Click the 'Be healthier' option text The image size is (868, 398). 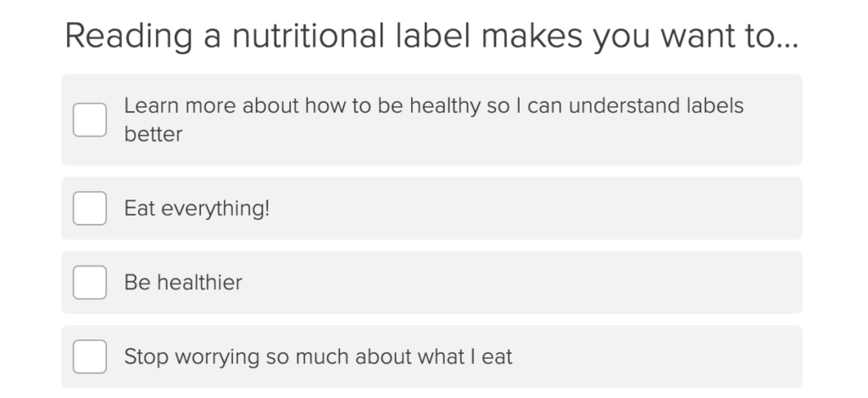tap(183, 283)
